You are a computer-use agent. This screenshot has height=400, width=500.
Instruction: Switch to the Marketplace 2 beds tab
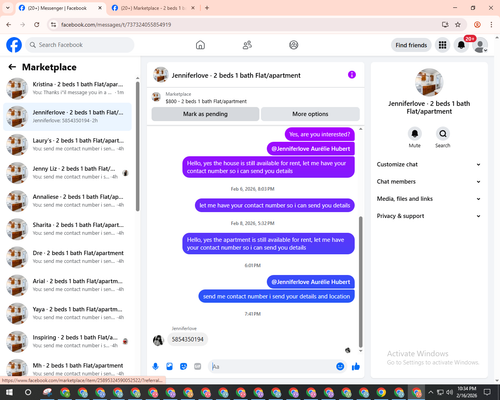pos(152,8)
